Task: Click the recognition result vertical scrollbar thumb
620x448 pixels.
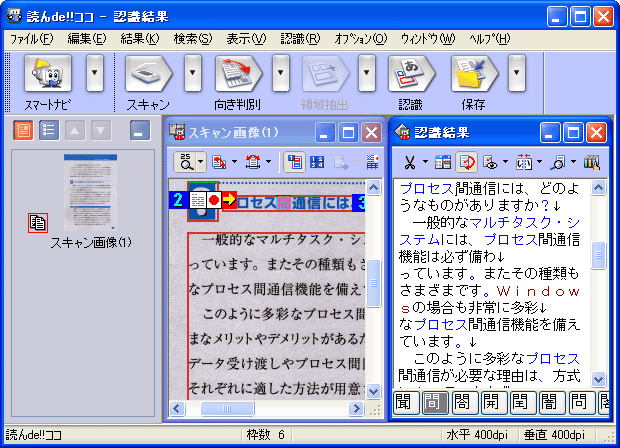Action: (x=598, y=255)
